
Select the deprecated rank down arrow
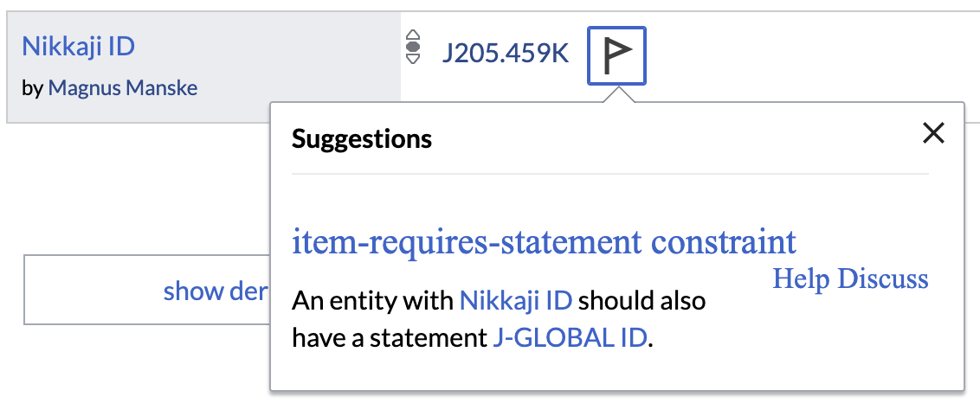pos(412,58)
